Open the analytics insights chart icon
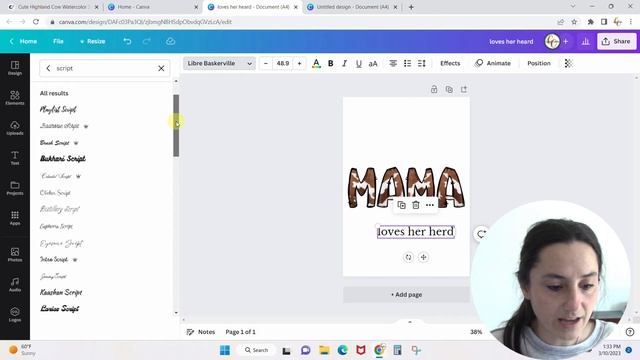 (585, 41)
